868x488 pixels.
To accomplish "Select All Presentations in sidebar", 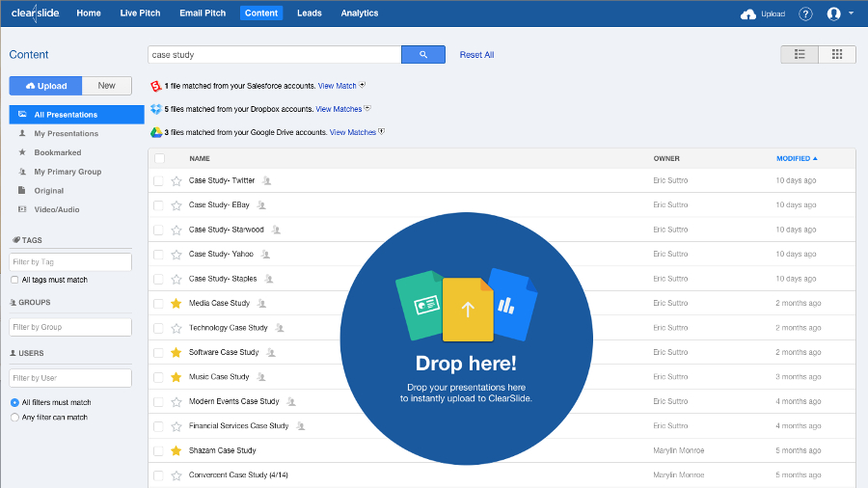I will 77,115.
